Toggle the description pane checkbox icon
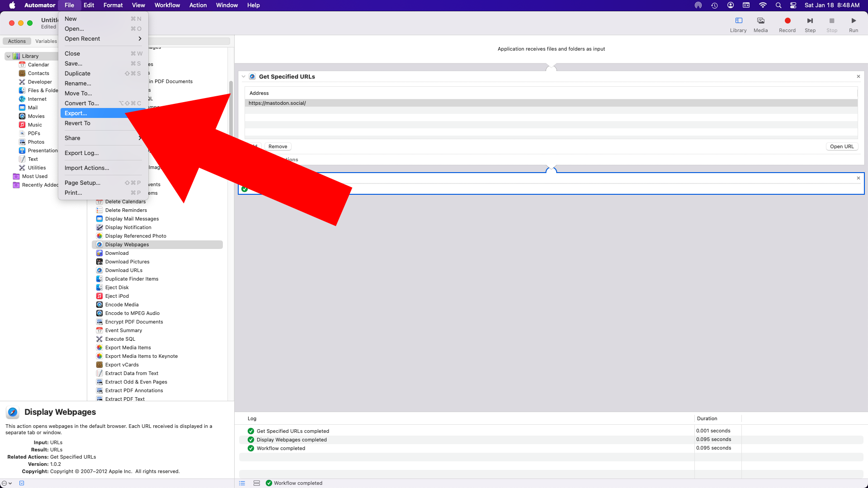 tap(22, 483)
